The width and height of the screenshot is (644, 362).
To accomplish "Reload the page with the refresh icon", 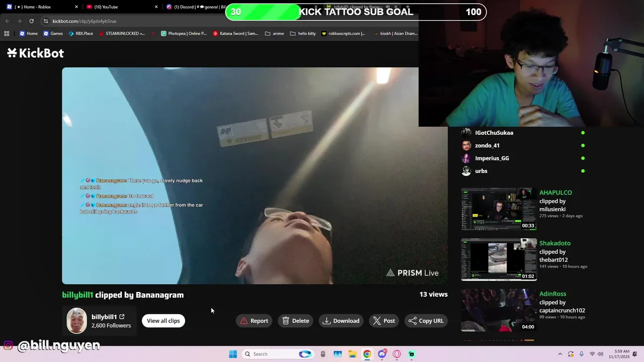I will [x=31, y=21].
